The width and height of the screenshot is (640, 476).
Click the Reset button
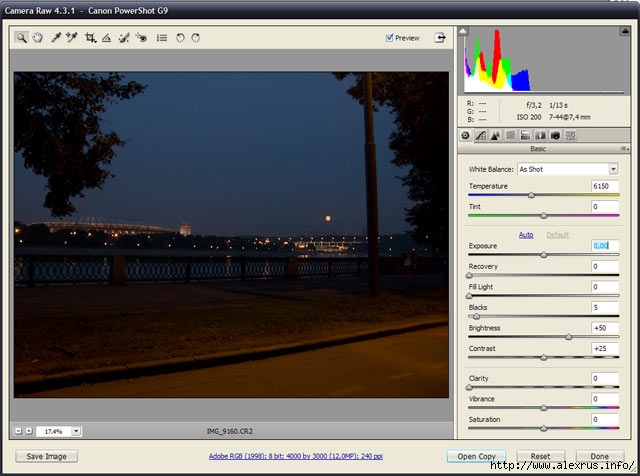click(x=541, y=456)
